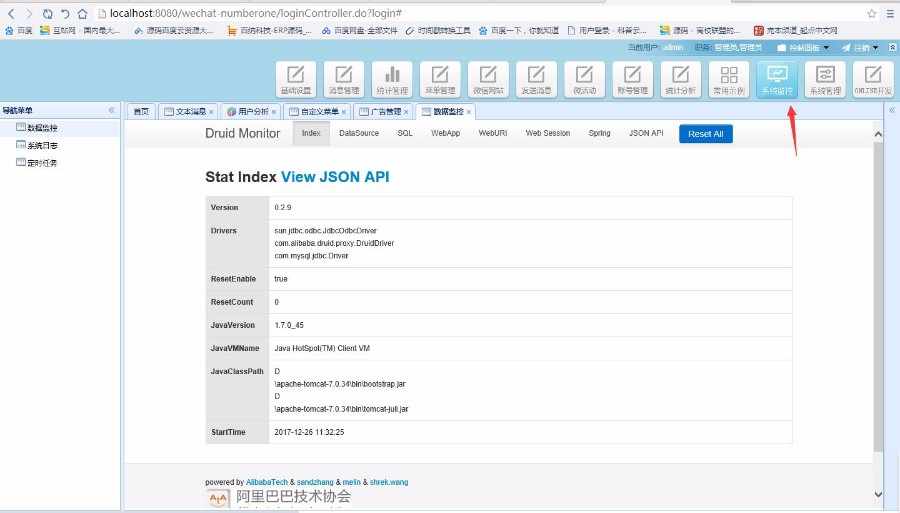This screenshot has width=900, height=513.
Task: Click the browser address bar URL
Action: pyautogui.click(x=255, y=13)
